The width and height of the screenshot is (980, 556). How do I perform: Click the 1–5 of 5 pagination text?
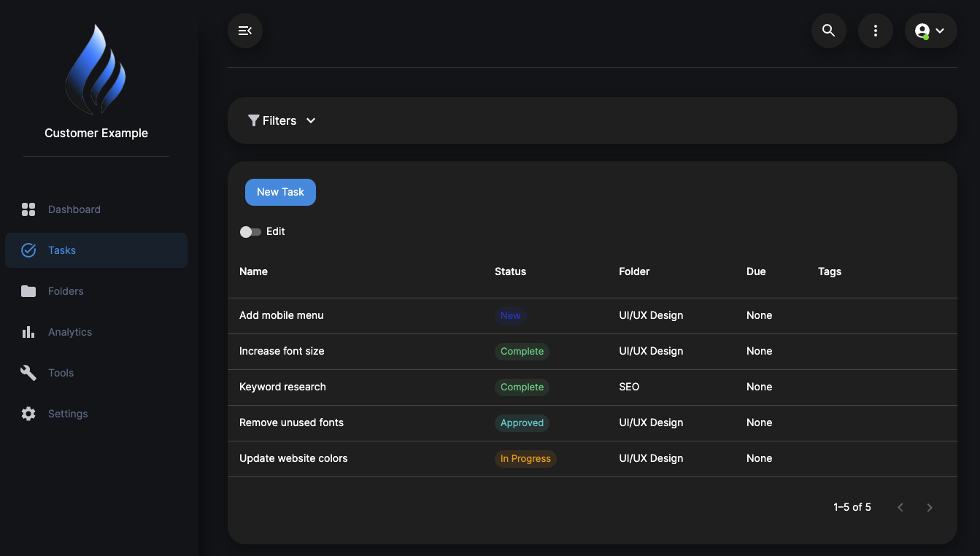pyautogui.click(x=852, y=507)
